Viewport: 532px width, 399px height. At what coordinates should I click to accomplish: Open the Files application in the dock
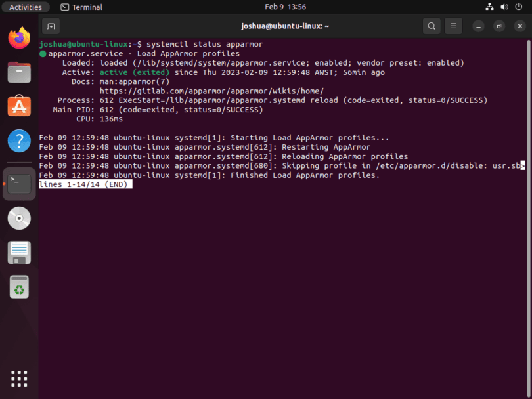pyautogui.click(x=19, y=72)
